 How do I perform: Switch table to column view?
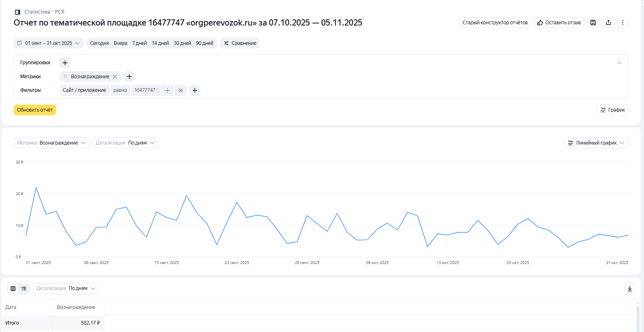click(x=13, y=289)
